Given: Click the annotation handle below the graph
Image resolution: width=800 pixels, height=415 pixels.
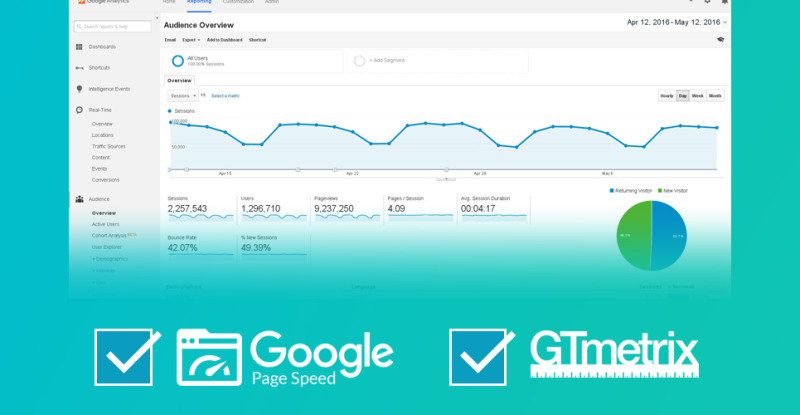Looking at the screenshot, I should pyautogui.click(x=446, y=179).
